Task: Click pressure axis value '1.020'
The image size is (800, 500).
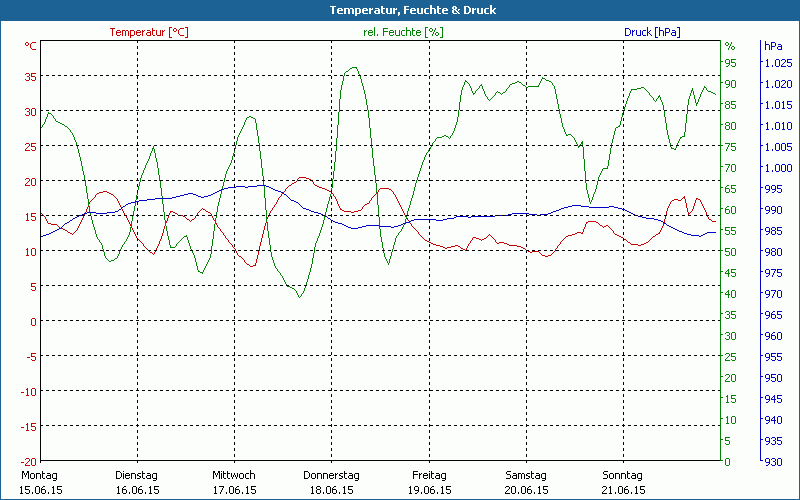Action: tap(779, 84)
